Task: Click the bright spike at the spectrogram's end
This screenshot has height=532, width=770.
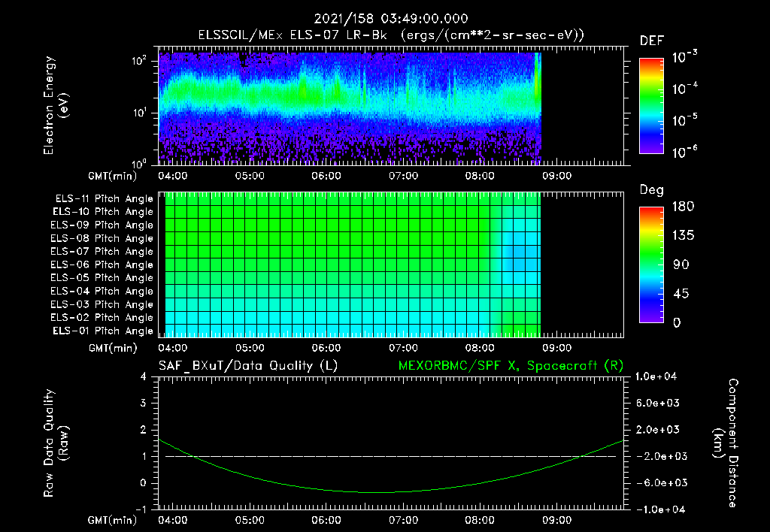Action: (x=537, y=83)
